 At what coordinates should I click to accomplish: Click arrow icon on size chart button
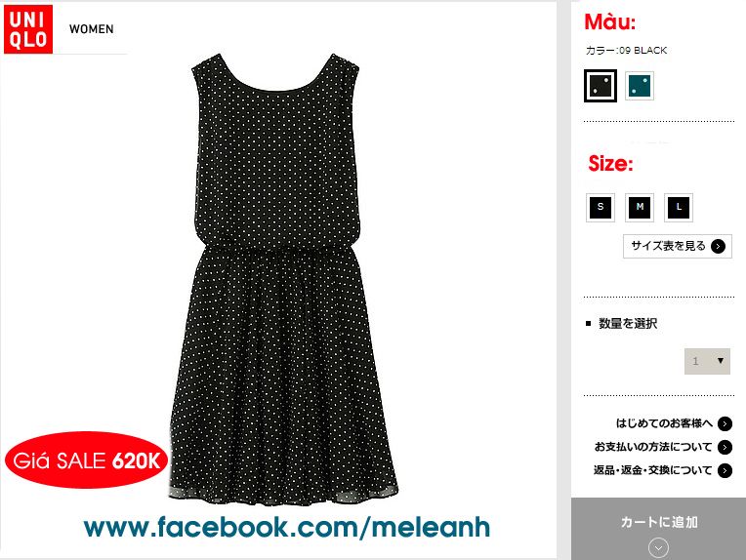coord(718,246)
